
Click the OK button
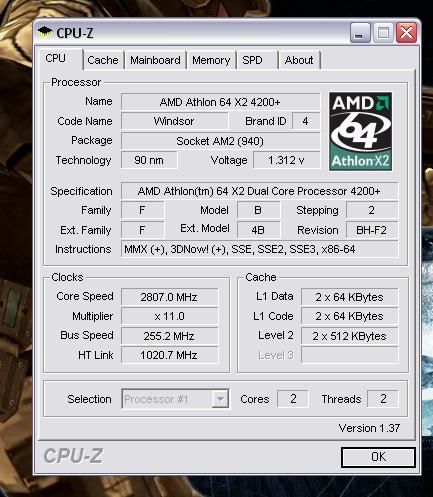coord(378,457)
